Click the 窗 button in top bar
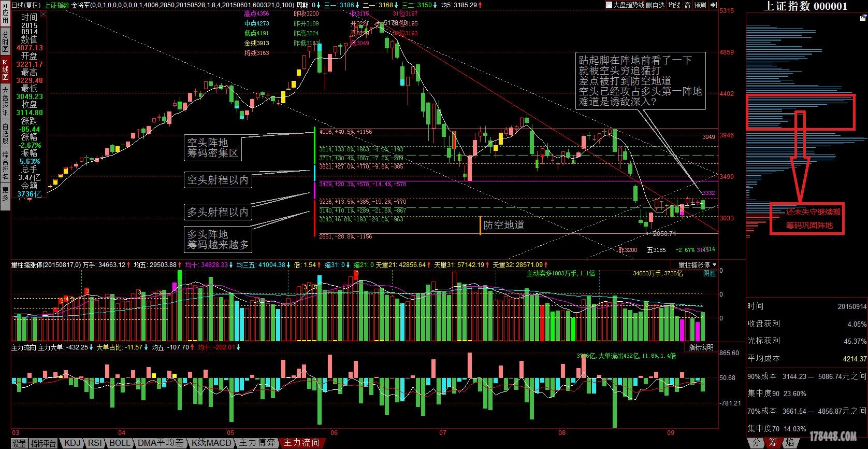 687,5
